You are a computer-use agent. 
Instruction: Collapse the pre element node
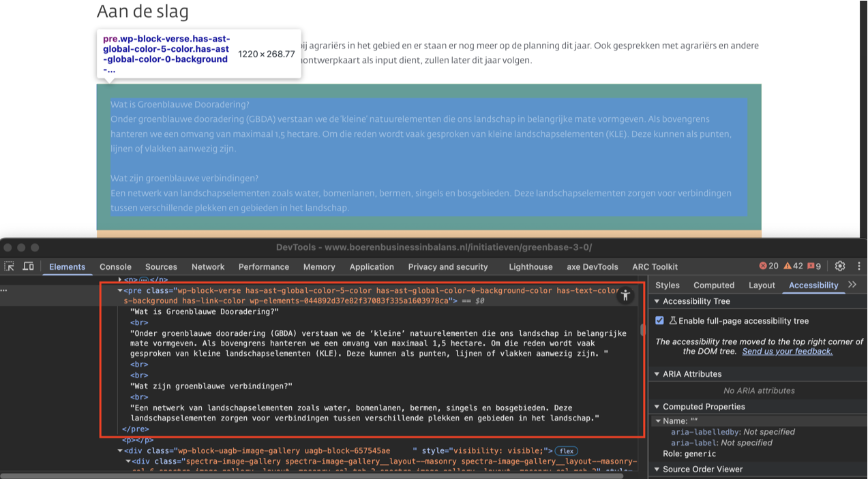click(x=121, y=291)
